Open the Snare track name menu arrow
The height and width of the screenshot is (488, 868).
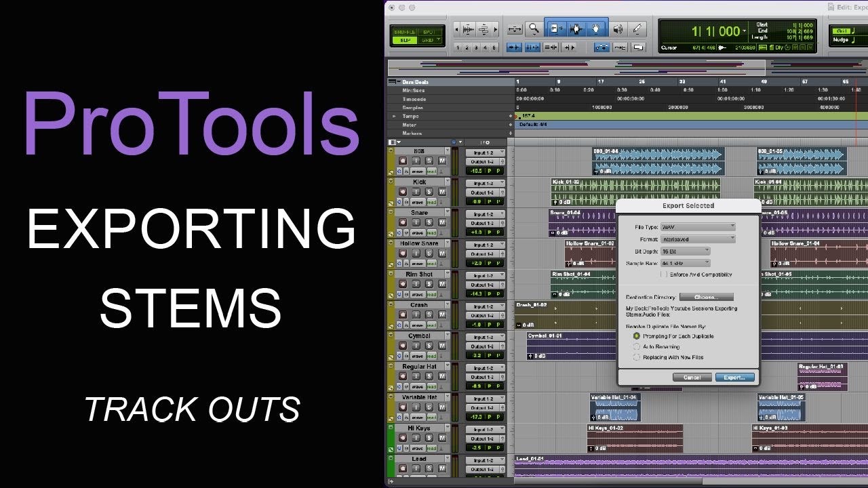[448, 212]
